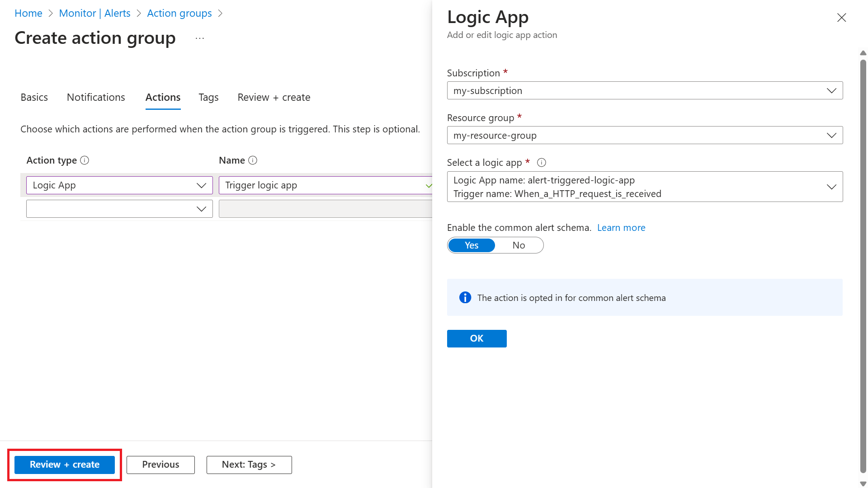The height and width of the screenshot is (488, 868).
Task: Click the info icon next to Name
Action: pos(253,160)
